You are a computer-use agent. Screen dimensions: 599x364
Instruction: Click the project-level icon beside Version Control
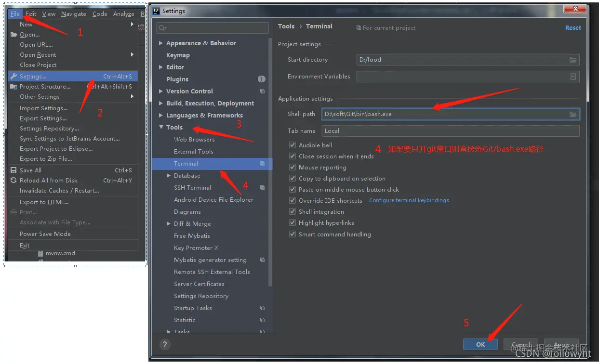tap(262, 91)
